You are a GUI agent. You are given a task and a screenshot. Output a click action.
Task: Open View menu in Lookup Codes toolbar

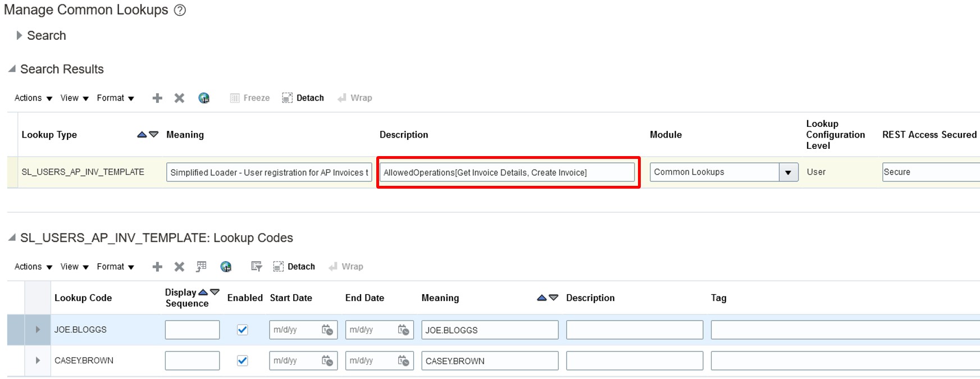tap(74, 266)
